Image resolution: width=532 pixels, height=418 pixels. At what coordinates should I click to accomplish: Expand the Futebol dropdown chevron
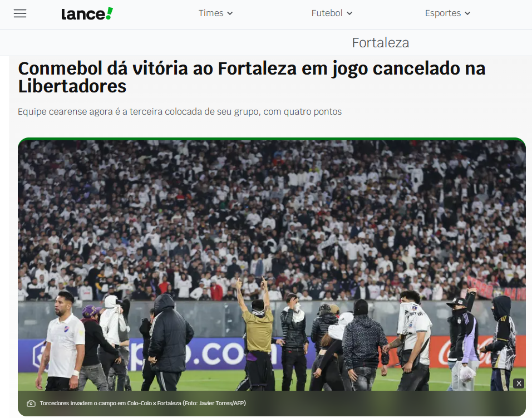350,13
